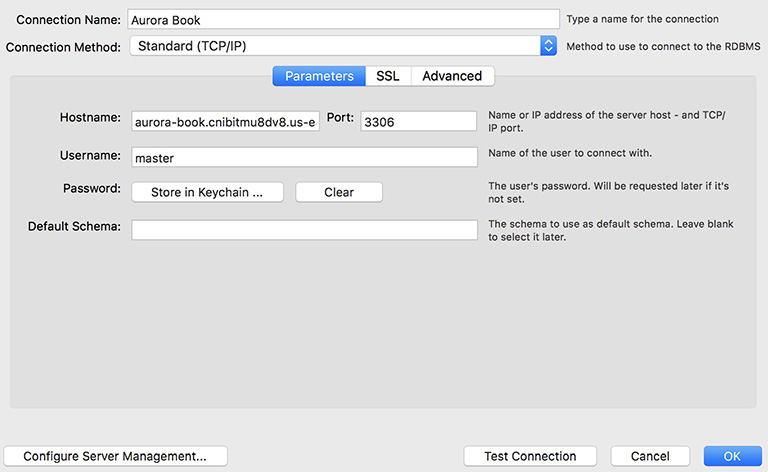Click the Hostname label
Image resolution: width=768 pixels, height=472 pixels.
[x=90, y=118]
